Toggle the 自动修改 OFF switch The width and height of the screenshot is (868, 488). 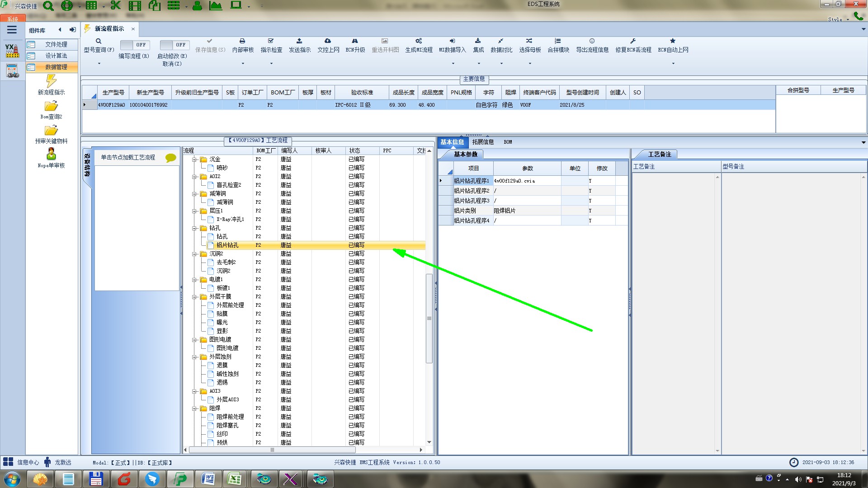(x=174, y=45)
